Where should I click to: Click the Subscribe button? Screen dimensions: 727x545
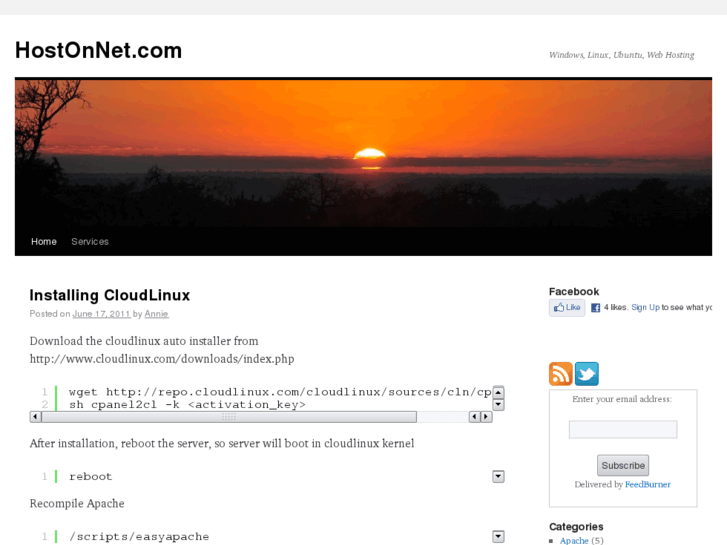click(623, 465)
